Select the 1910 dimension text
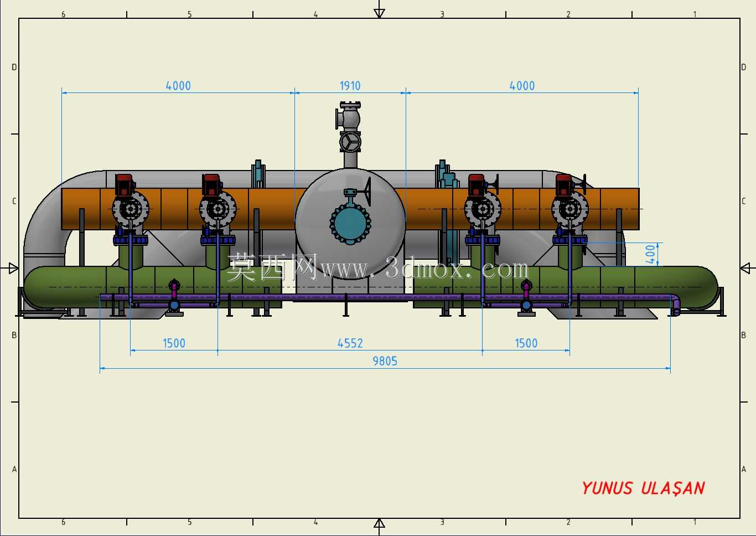The width and height of the screenshot is (756, 536). coord(350,86)
